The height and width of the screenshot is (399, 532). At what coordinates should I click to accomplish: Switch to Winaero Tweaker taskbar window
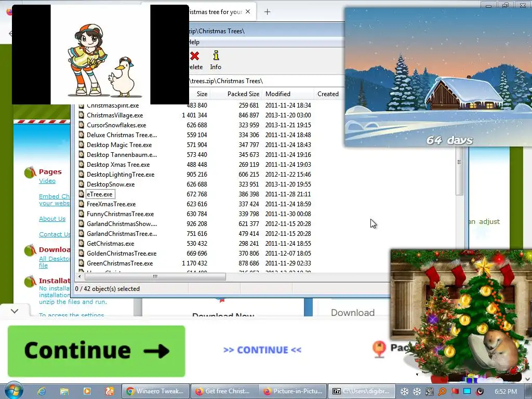coord(155,391)
